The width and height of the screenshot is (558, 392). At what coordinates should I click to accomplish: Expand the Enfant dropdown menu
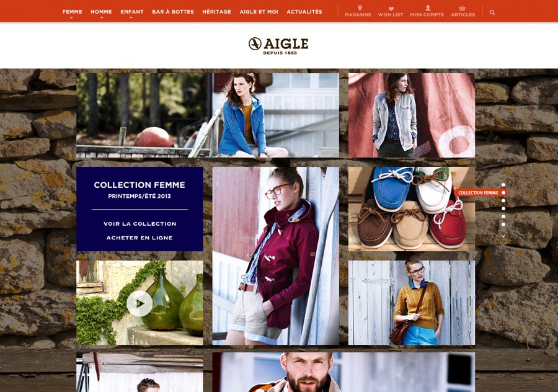coord(131,12)
